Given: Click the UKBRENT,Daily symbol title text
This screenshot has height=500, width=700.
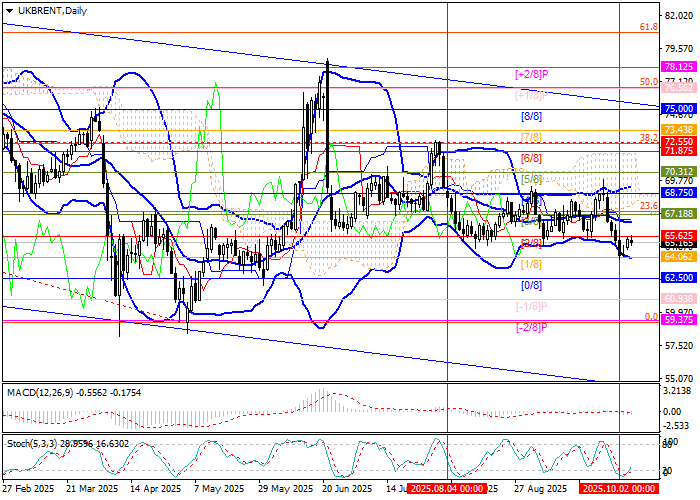Looking at the screenshot, I should [50, 8].
